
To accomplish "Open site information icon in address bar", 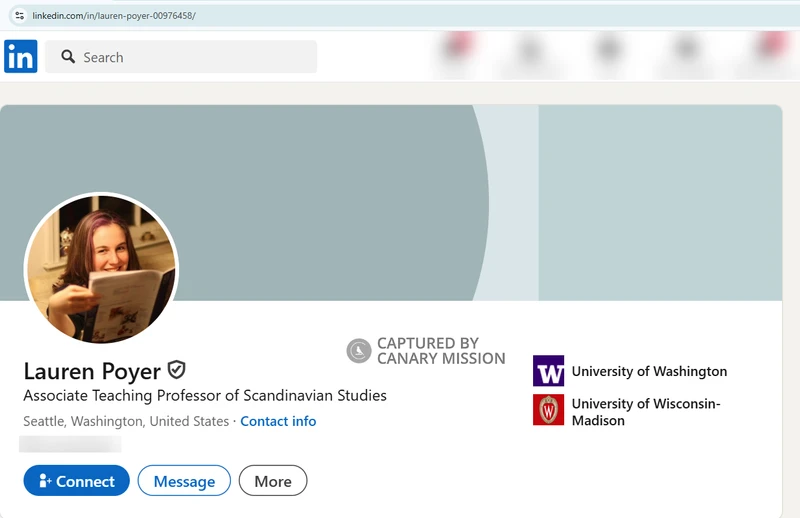I will [19, 16].
